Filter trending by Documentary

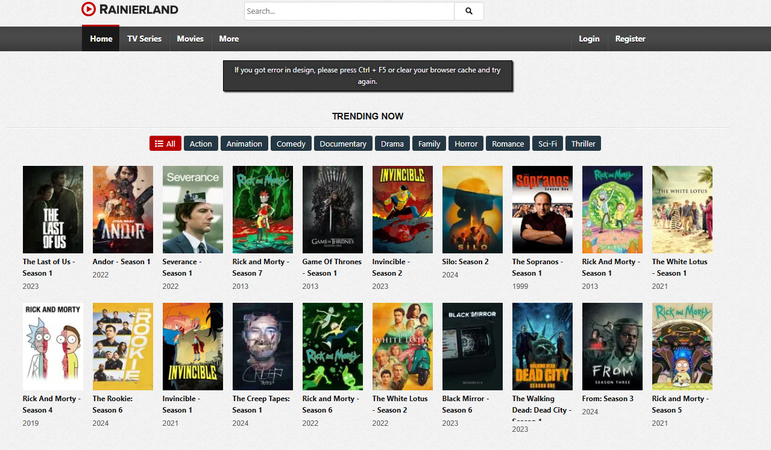[343, 144]
